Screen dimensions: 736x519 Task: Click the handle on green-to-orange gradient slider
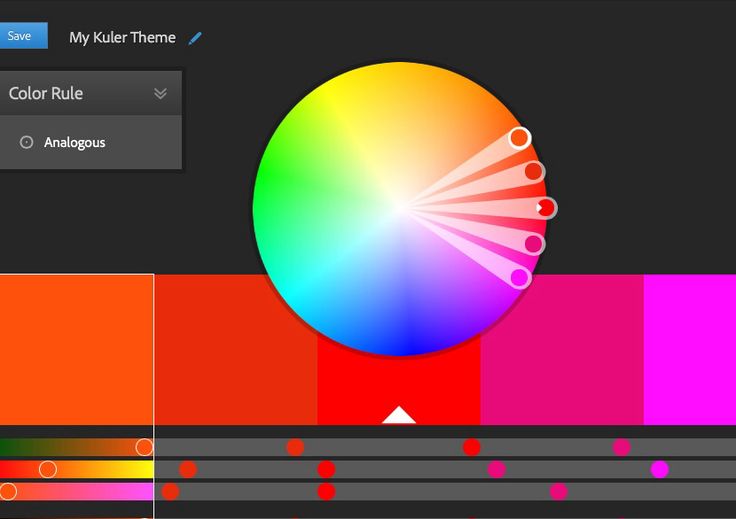click(144, 447)
